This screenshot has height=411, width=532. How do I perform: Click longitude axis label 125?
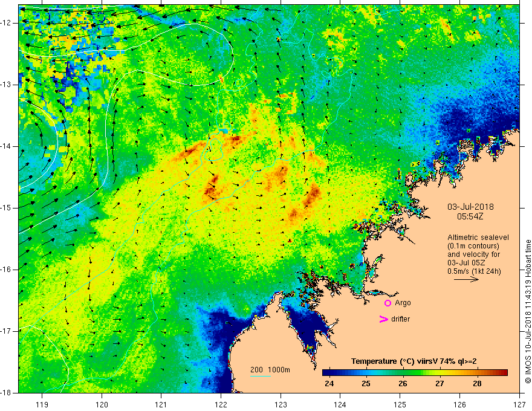[400, 404]
